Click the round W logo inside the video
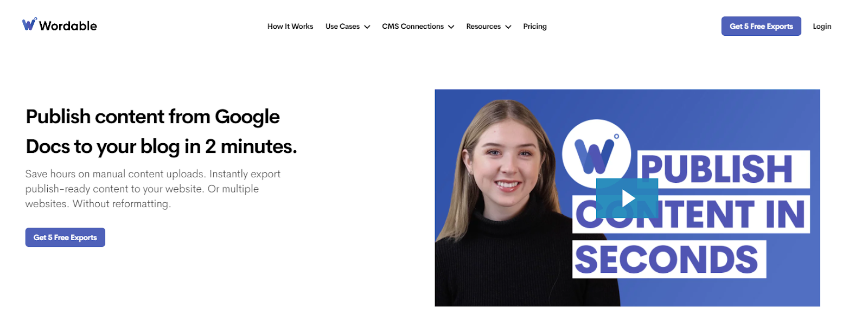This screenshot has width=868, height=327. [596, 154]
